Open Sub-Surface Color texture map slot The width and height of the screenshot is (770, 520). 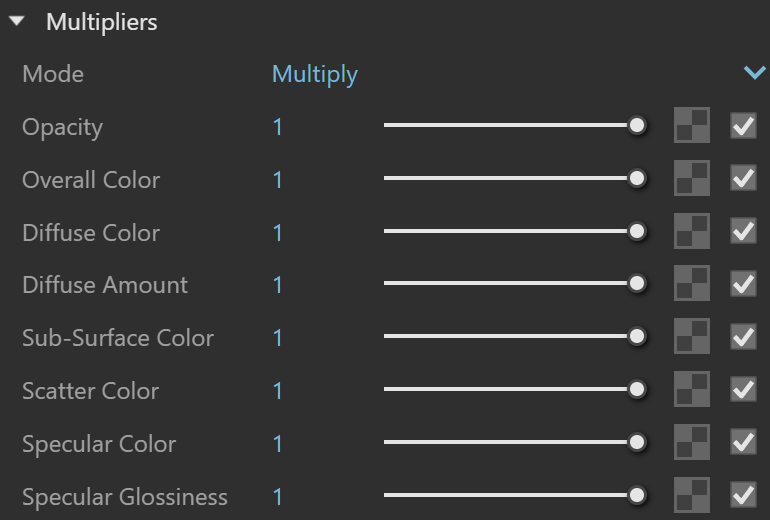(691, 336)
